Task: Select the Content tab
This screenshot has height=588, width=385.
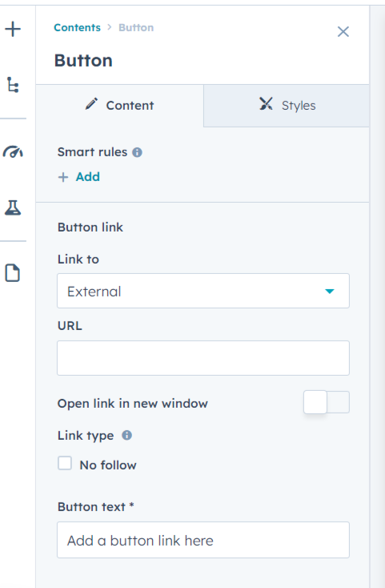Action: pos(120,106)
